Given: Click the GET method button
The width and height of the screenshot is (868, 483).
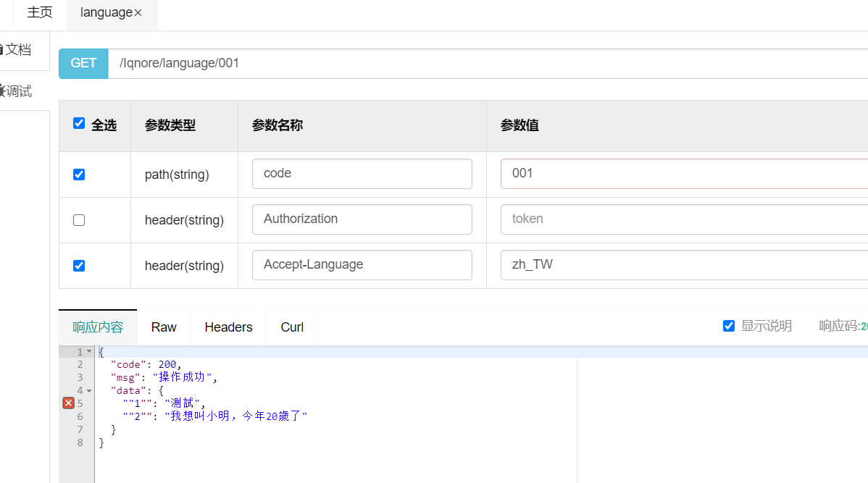Looking at the screenshot, I should click(83, 63).
